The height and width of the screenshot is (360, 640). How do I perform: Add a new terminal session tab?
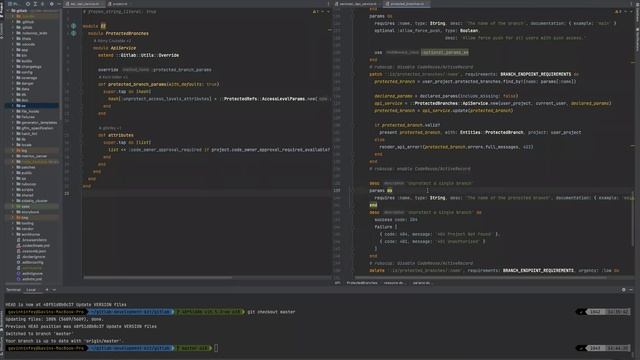click(47, 289)
